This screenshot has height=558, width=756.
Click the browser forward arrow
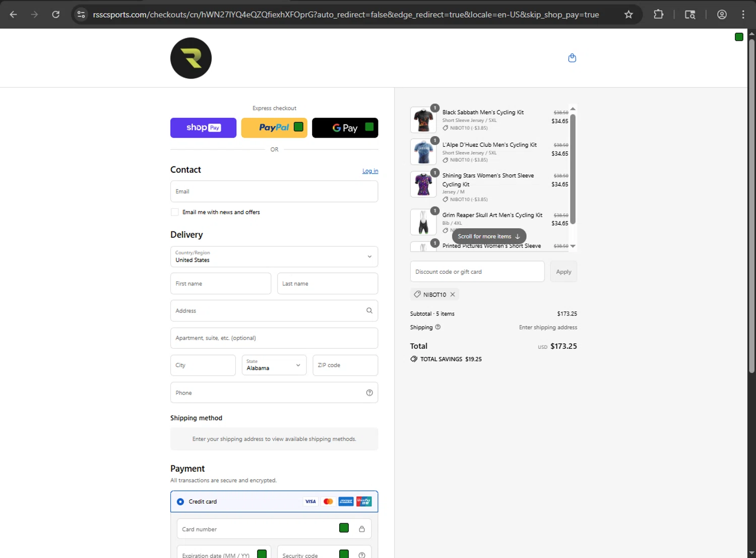(34, 15)
